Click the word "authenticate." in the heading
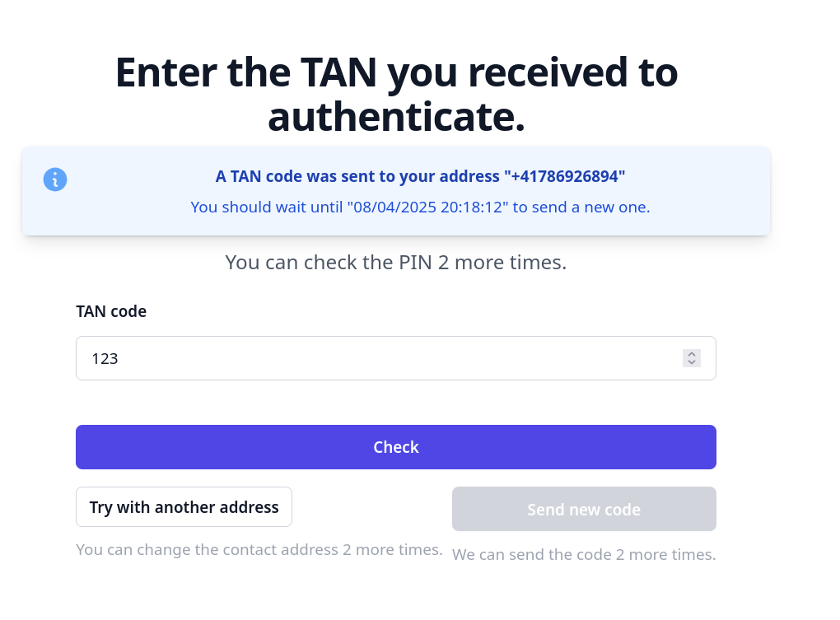 396,117
